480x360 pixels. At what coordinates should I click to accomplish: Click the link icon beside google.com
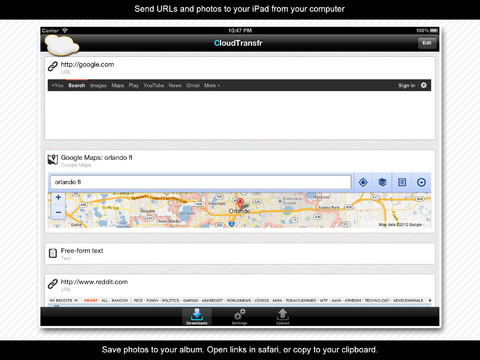[53, 67]
